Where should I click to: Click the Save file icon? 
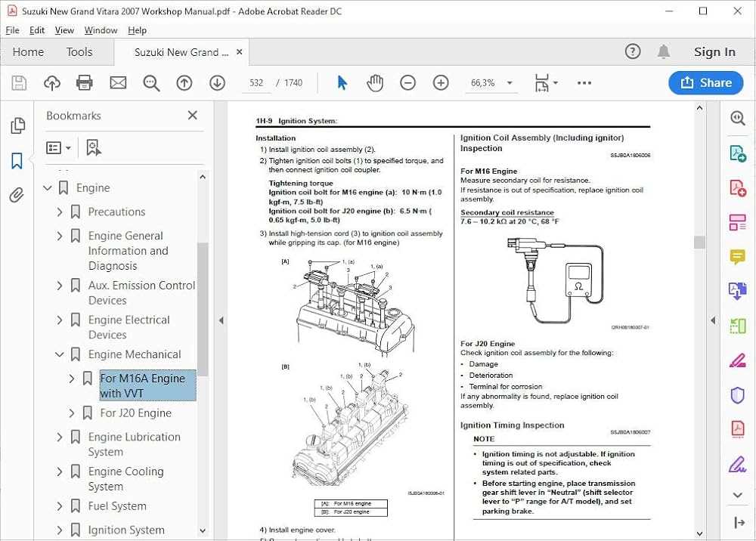click(19, 83)
